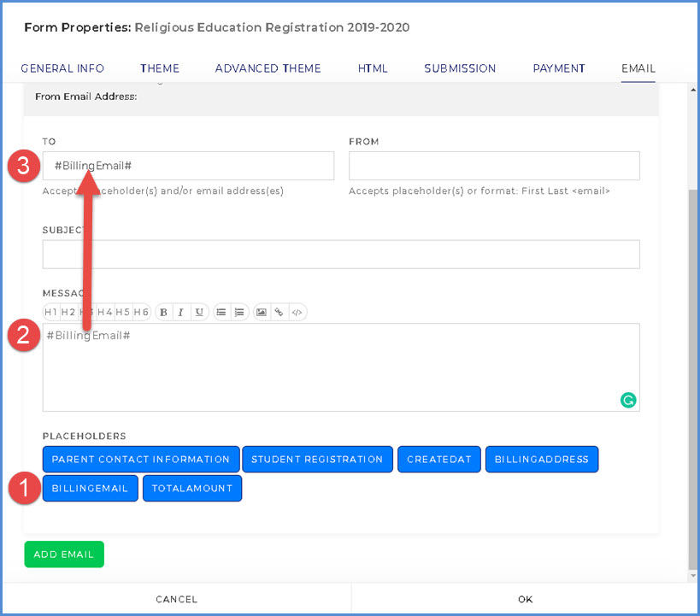700x616 pixels.
Task: Add a hyperlink using the link icon
Action: click(x=279, y=313)
